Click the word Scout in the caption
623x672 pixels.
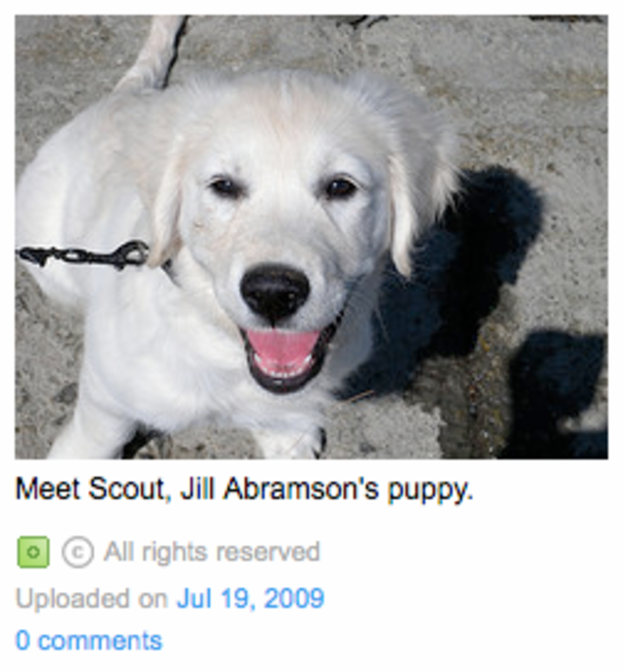(x=127, y=489)
